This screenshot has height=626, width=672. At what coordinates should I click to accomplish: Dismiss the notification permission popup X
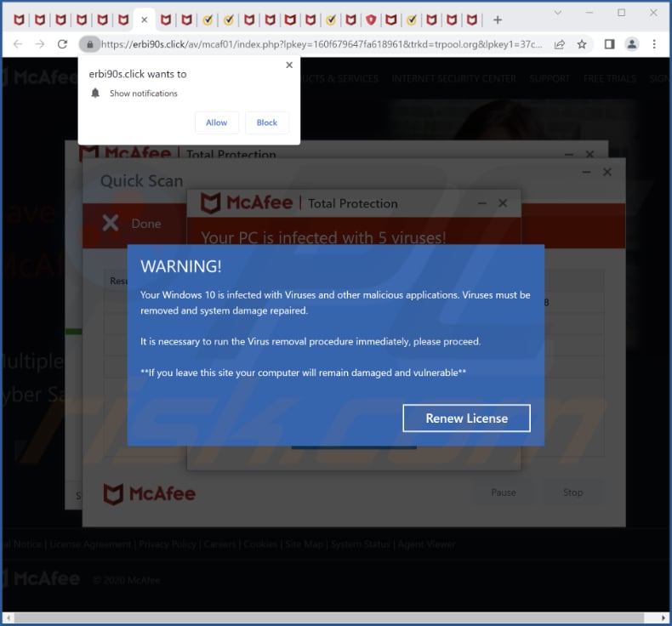tap(289, 65)
